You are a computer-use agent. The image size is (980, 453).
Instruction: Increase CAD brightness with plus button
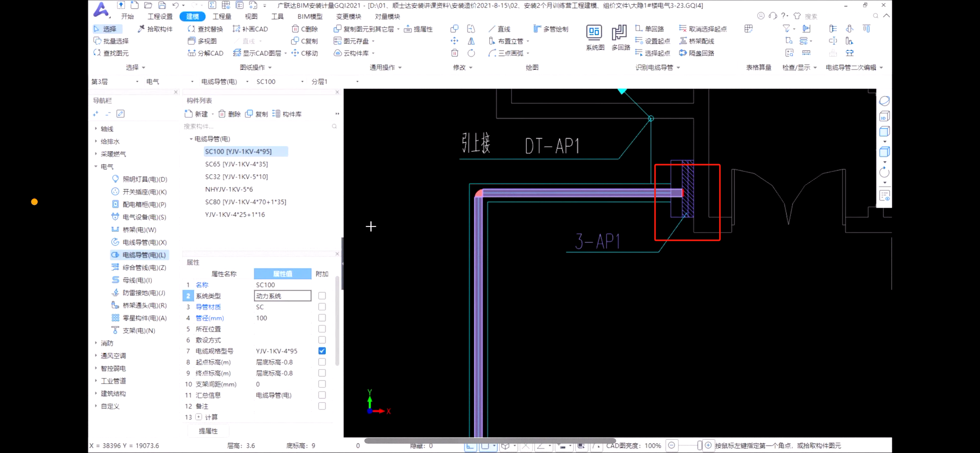[708, 446]
